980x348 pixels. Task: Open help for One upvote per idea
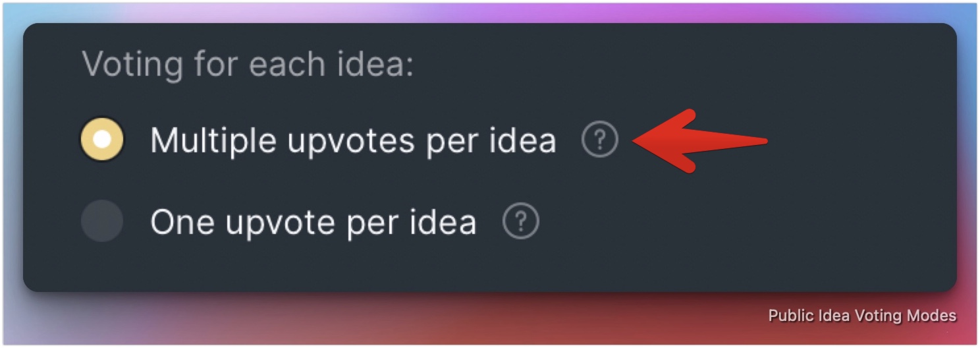tap(520, 223)
